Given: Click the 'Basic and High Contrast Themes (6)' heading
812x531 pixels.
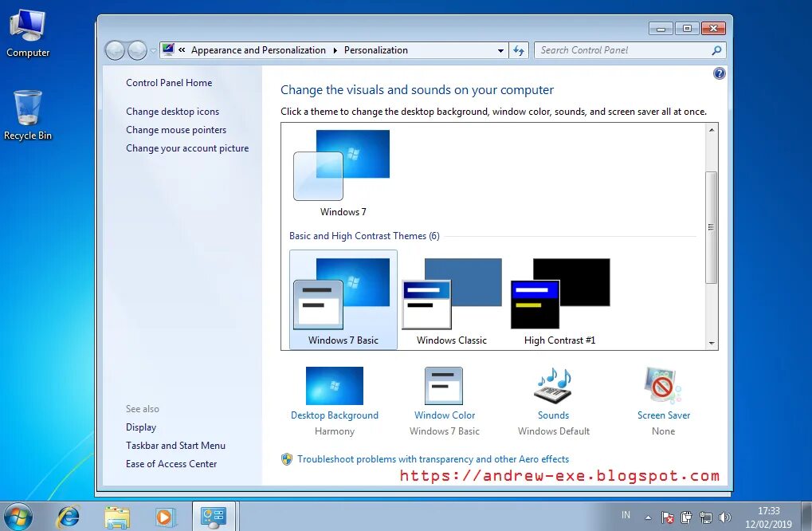Looking at the screenshot, I should point(364,236).
